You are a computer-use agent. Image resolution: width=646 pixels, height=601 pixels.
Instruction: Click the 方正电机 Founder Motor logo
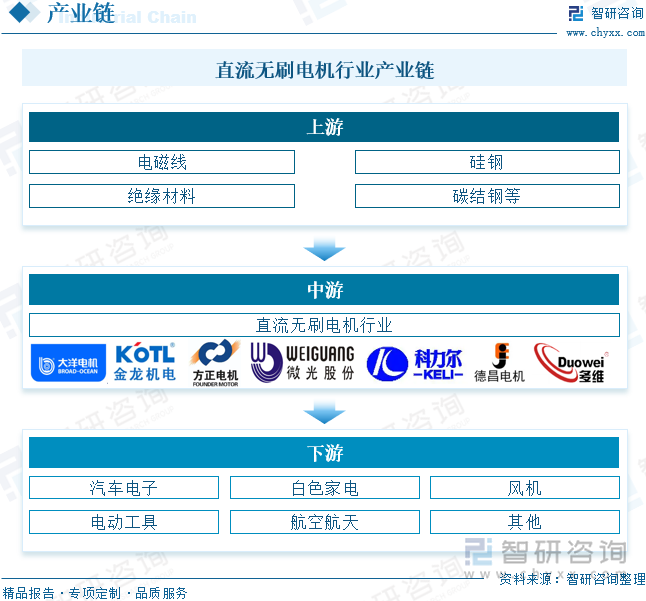click(x=215, y=363)
